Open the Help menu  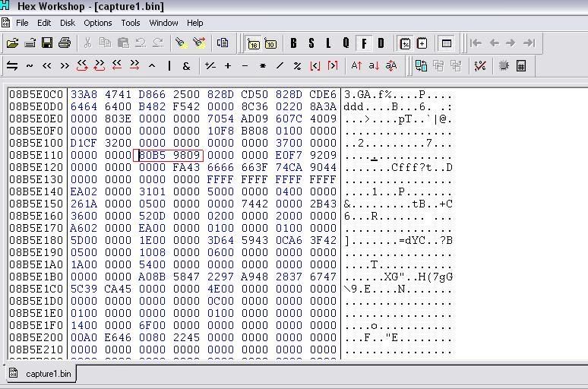tap(195, 23)
